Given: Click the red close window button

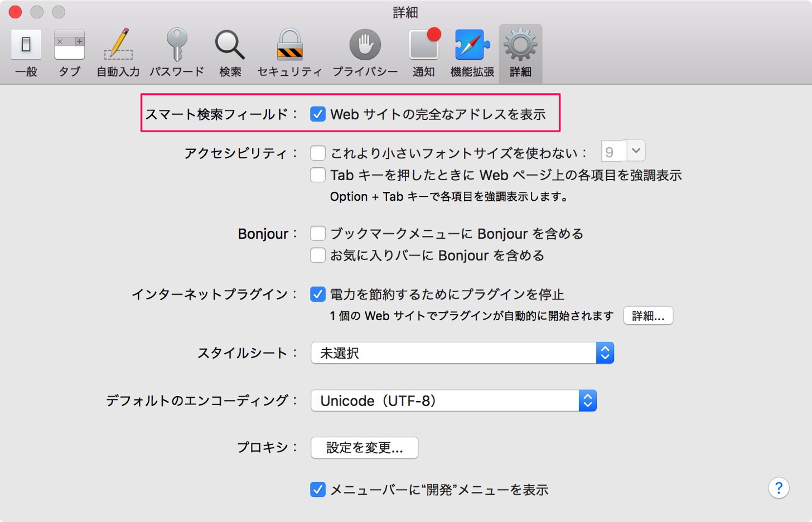Looking at the screenshot, I should pos(15,12).
